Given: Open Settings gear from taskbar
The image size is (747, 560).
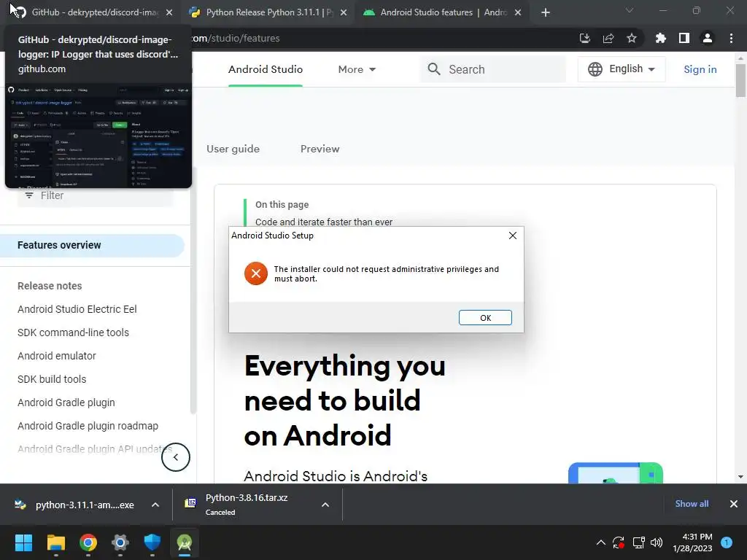Looking at the screenshot, I should (x=120, y=542).
